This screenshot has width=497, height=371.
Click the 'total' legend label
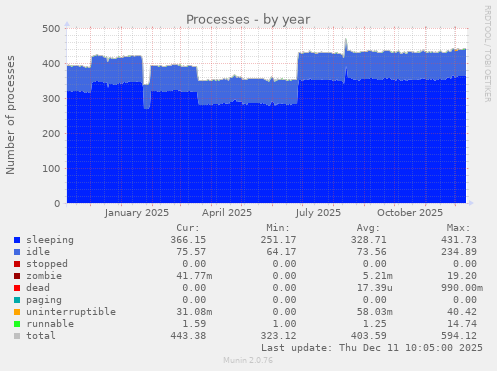[41, 336]
